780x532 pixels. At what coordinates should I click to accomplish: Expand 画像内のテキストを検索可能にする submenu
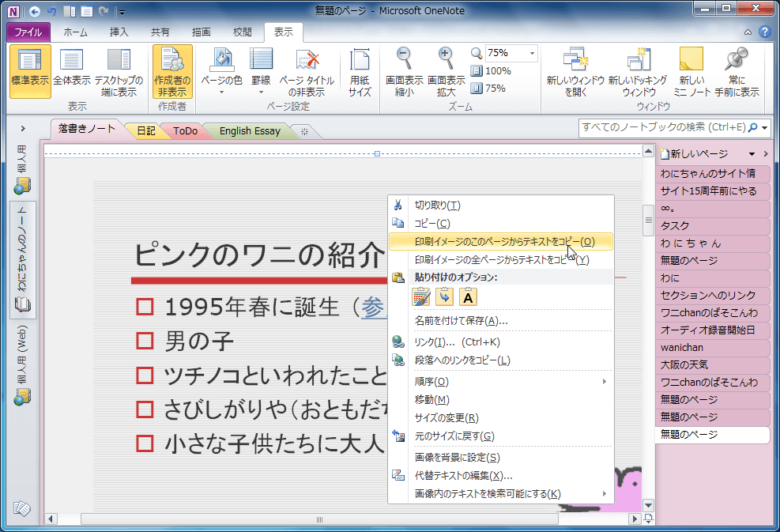[500, 494]
